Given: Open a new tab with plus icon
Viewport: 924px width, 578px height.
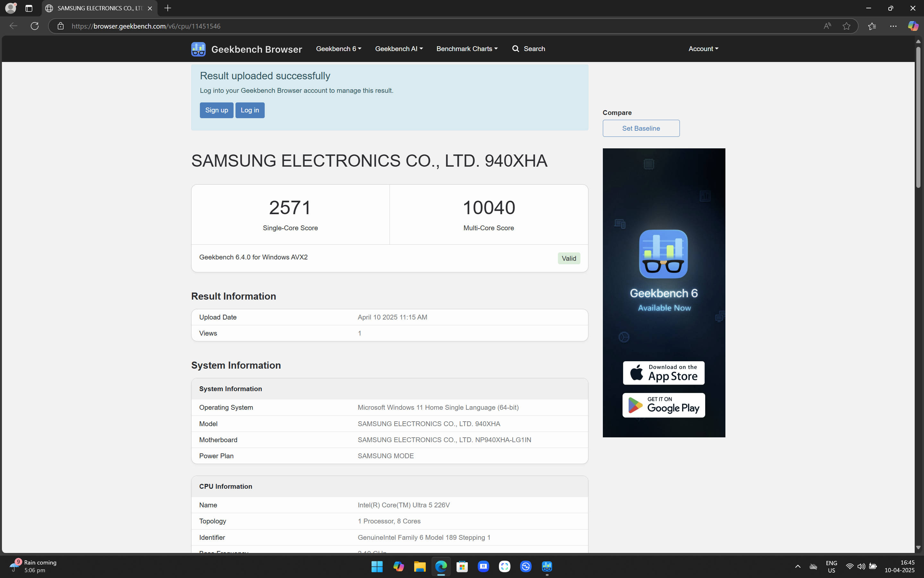Looking at the screenshot, I should tap(167, 8).
